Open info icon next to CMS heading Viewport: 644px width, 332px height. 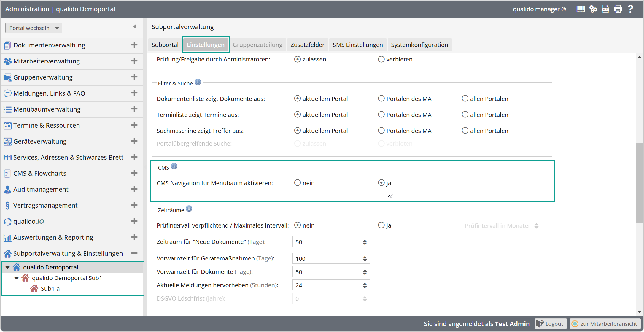[x=174, y=166]
